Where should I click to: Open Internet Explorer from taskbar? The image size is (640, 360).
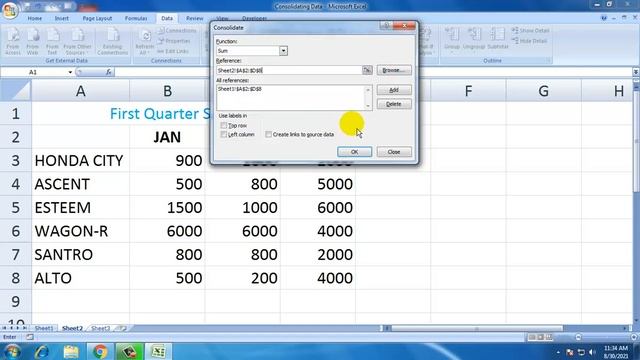42,351
